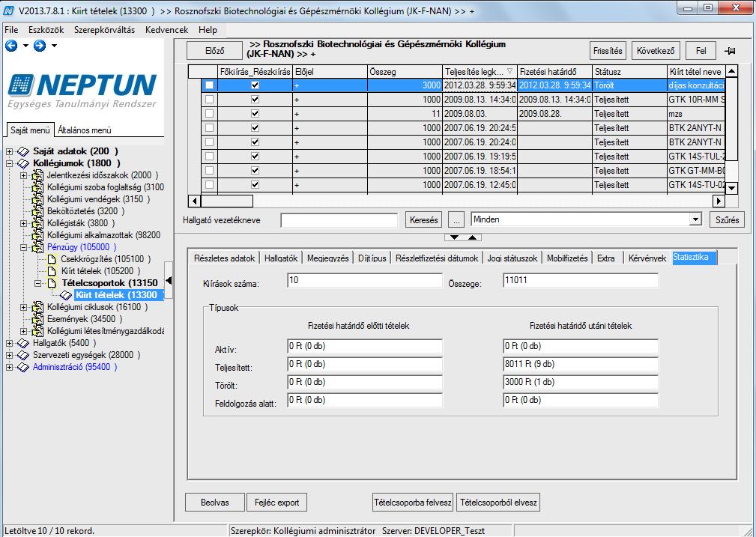The width and height of the screenshot is (756, 537).
Task: Click the Saját adatok book icon
Action: (x=23, y=151)
